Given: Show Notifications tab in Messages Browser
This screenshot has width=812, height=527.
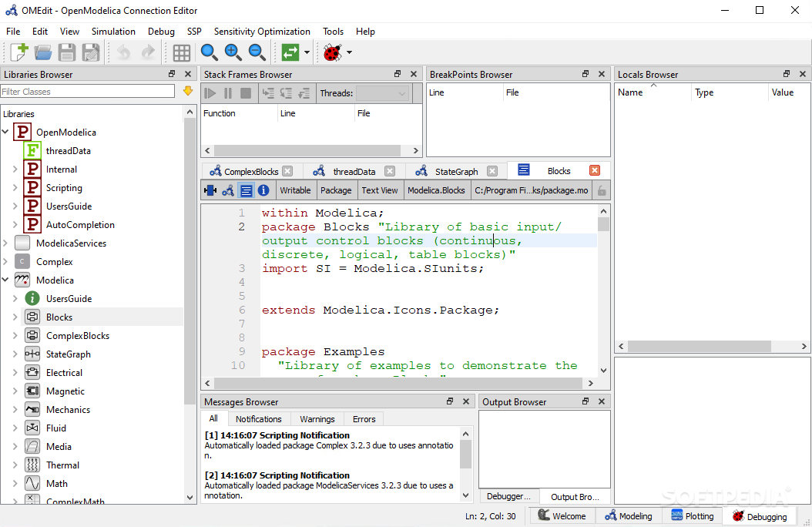Looking at the screenshot, I should pos(258,419).
